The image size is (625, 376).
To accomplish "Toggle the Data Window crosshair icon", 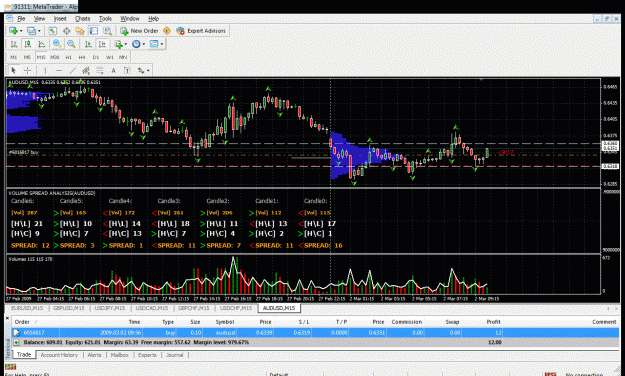I will (x=67, y=31).
